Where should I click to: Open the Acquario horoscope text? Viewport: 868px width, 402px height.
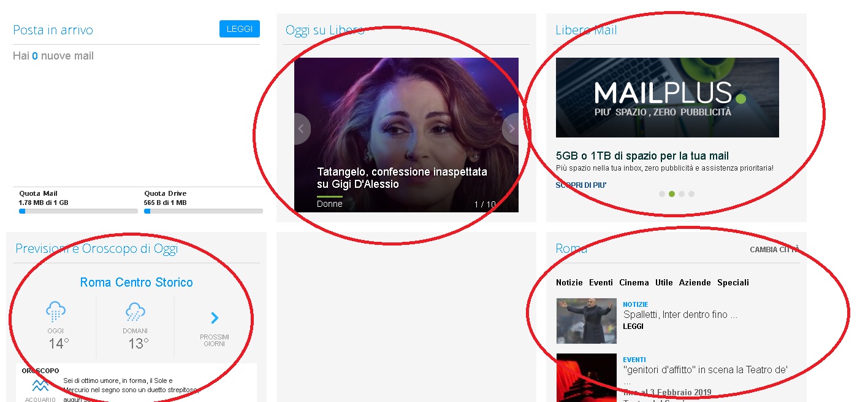pos(132,390)
